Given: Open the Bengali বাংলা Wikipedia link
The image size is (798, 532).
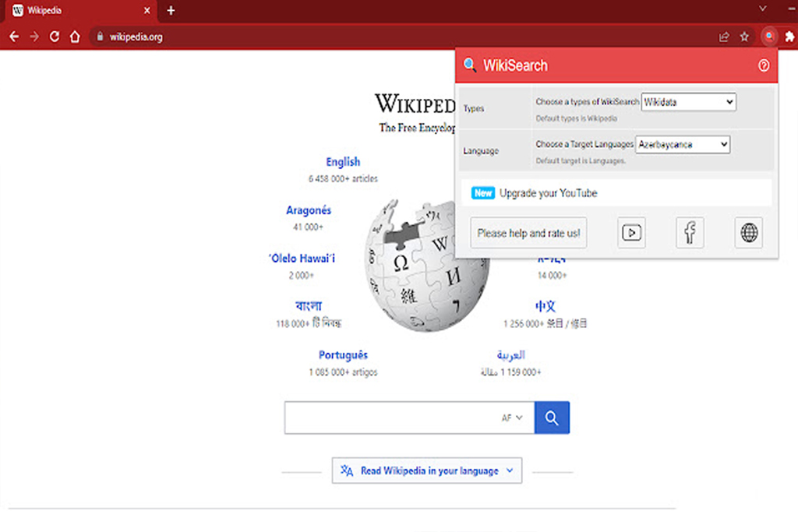Looking at the screenshot, I should pyautogui.click(x=309, y=306).
